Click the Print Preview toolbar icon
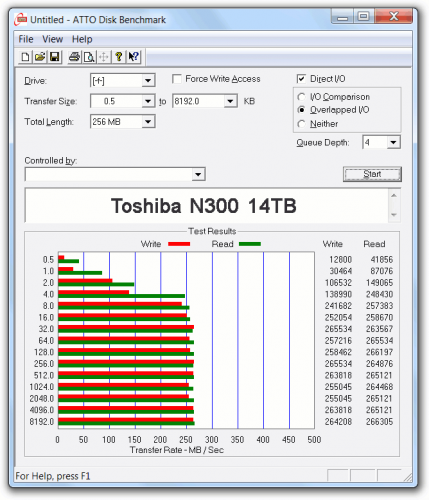The image size is (429, 500). click(x=89, y=57)
